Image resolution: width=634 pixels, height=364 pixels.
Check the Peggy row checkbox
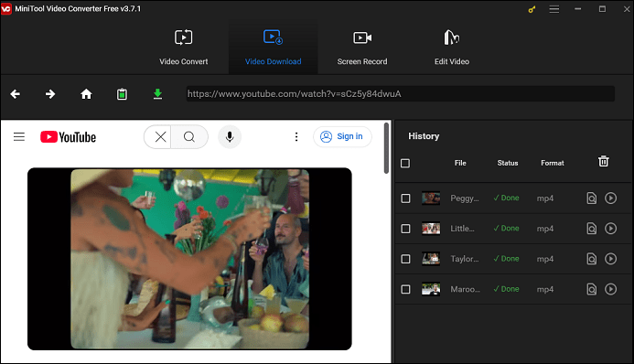point(405,198)
